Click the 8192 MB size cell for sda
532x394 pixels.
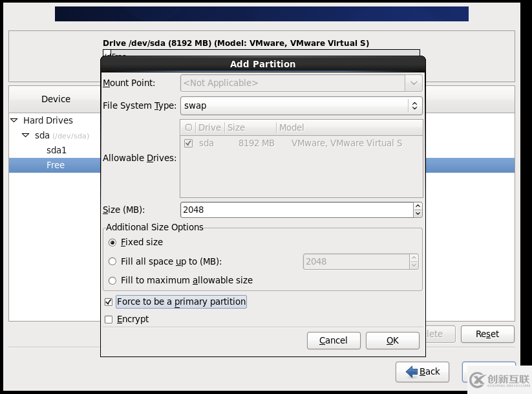(x=256, y=144)
